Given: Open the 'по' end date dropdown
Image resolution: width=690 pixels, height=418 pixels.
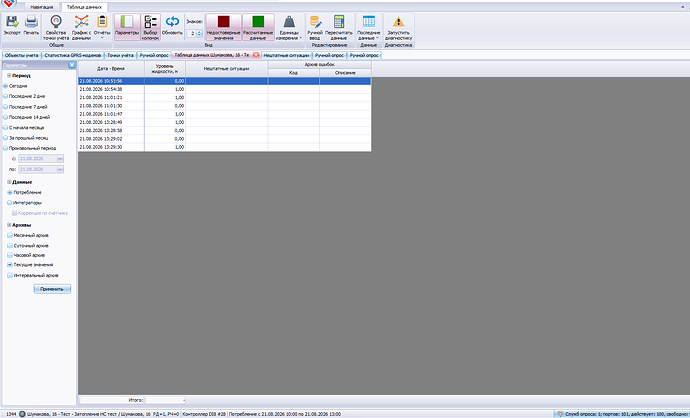Looking at the screenshot, I should [60, 169].
